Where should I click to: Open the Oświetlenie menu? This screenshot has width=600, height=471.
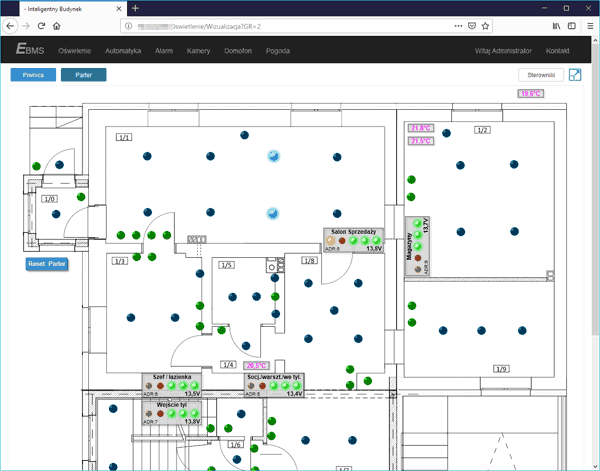[x=75, y=50]
